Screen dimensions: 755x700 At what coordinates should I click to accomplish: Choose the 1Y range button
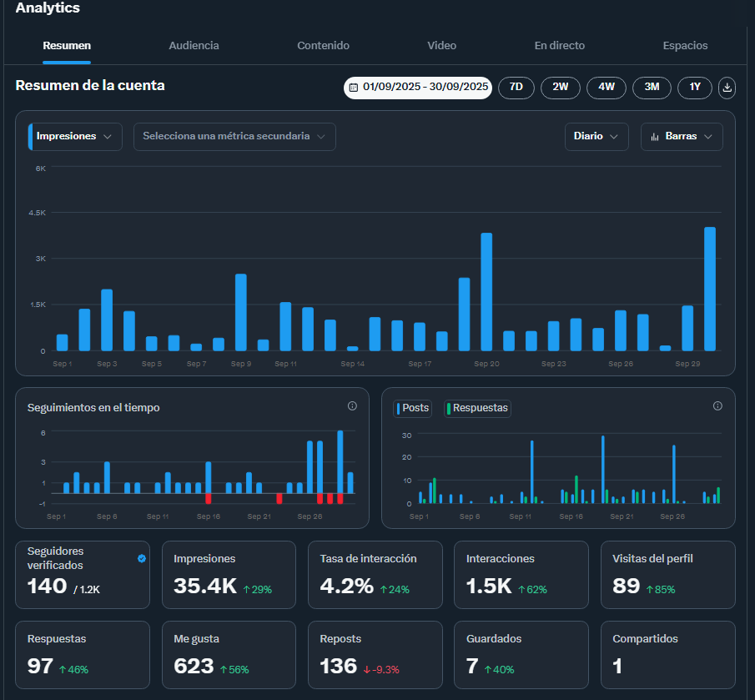coord(694,88)
